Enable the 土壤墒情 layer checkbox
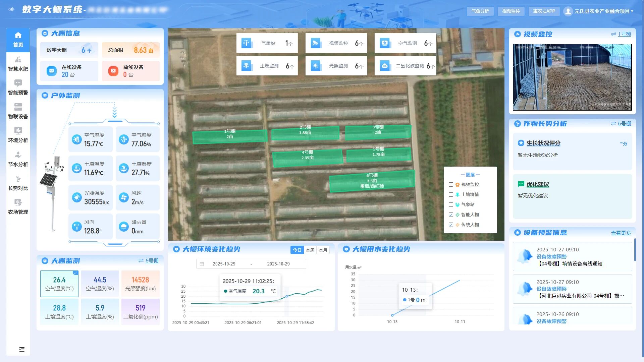Viewport: 644px width, 362px height. (451, 195)
